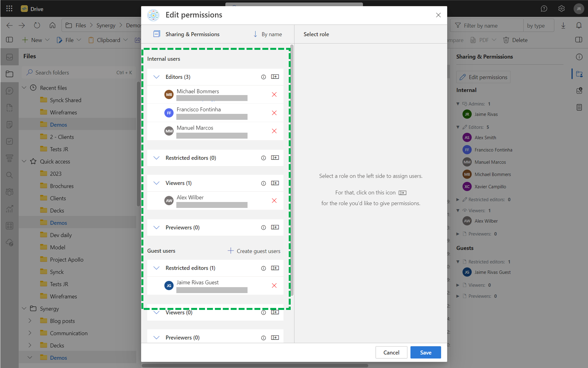Screen dimensions: 588x368
Task: Select Communication folder under Synergy
Action: (x=69, y=333)
